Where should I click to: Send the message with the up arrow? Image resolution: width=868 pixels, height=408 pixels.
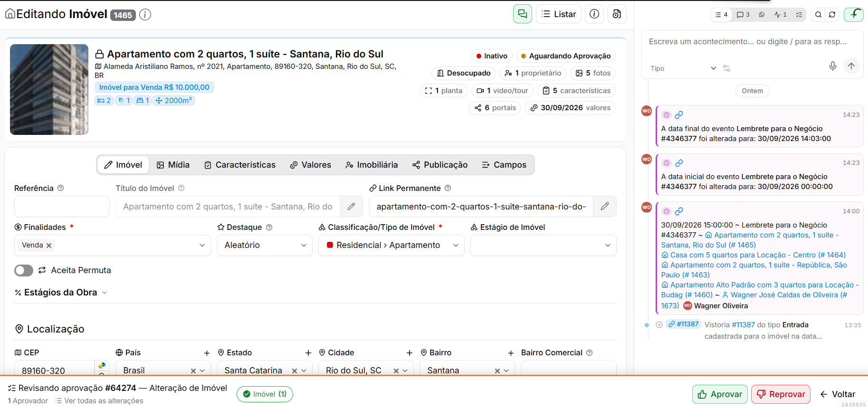851,66
